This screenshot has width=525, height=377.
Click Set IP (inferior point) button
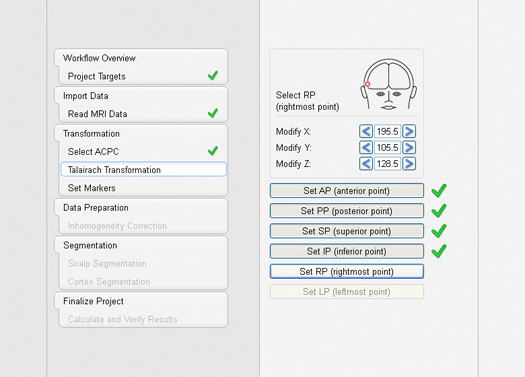347,251
